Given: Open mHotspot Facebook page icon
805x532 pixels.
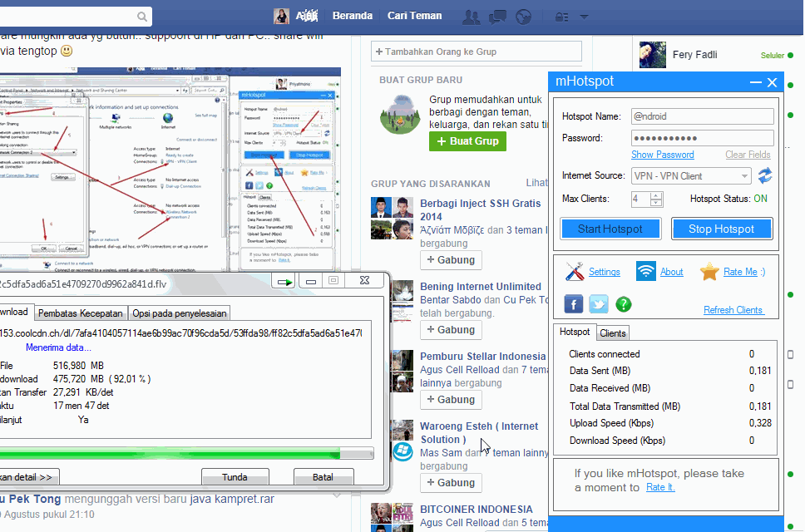Looking at the screenshot, I should tap(574, 304).
